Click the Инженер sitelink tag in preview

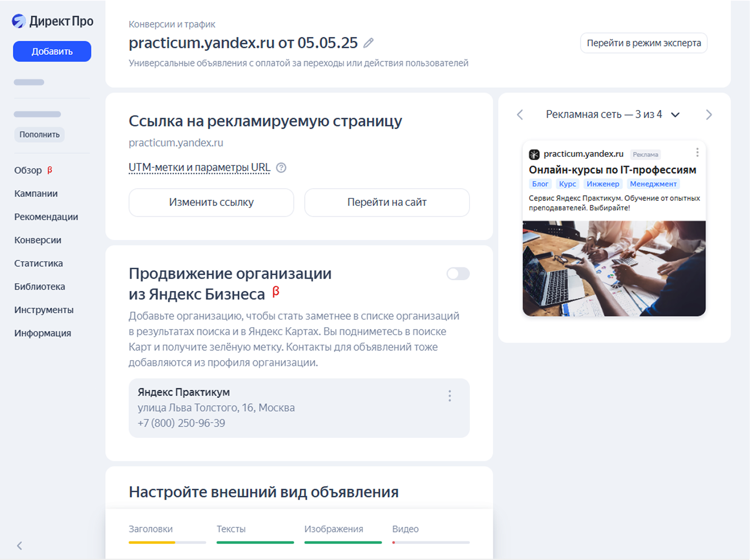(603, 184)
